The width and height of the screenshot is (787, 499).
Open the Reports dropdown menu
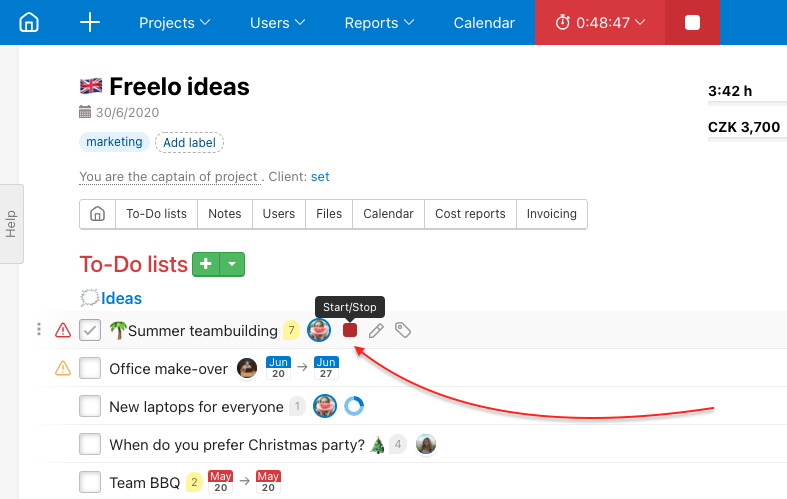pyautogui.click(x=379, y=23)
